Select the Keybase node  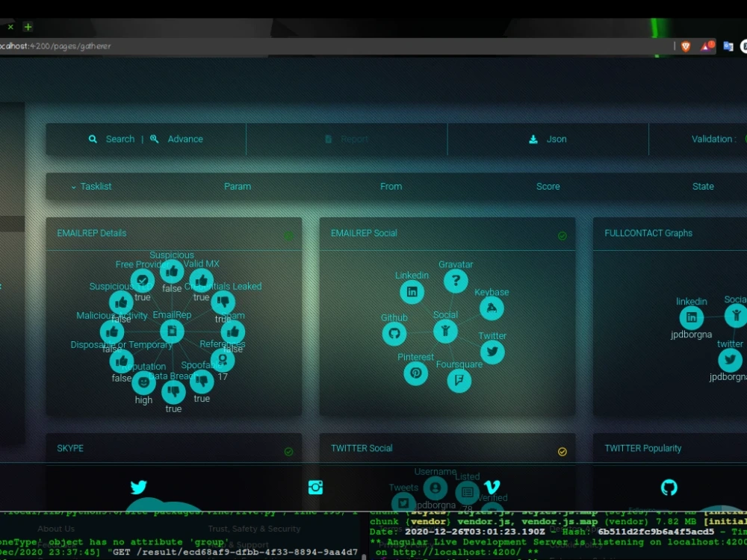click(492, 308)
